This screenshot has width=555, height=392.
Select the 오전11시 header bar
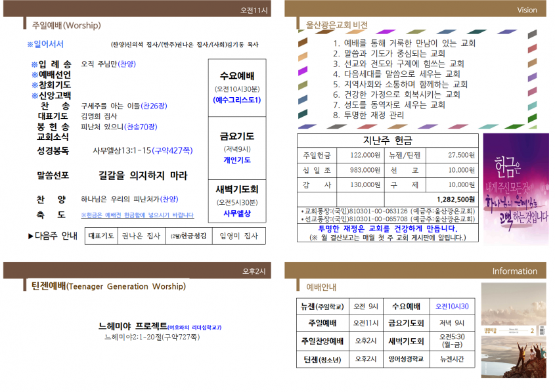pos(137,9)
